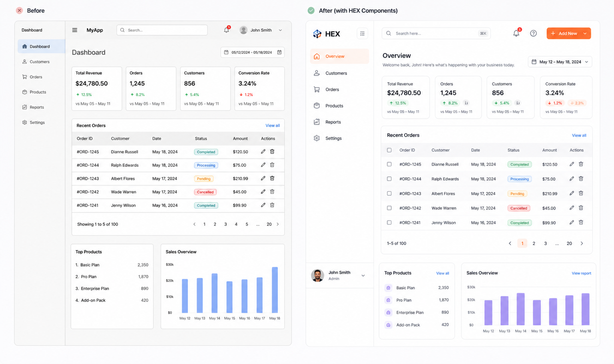Edit order #ORD-1243 in Before table

(263, 178)
